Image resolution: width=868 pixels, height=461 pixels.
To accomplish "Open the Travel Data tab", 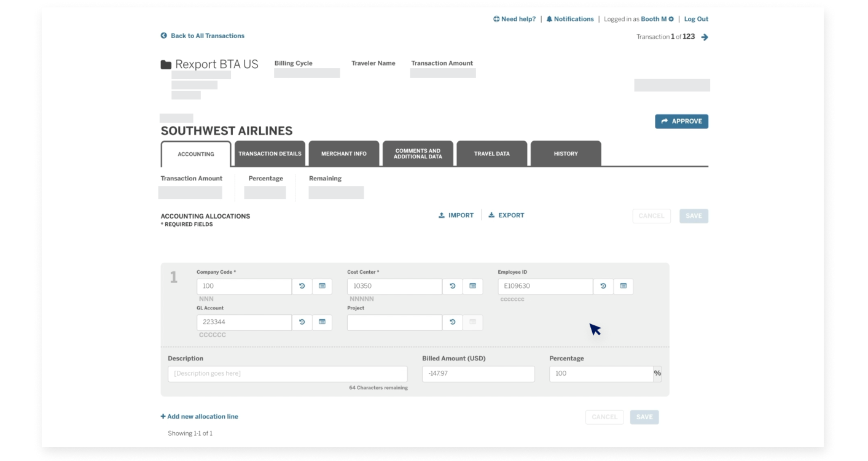I will pos(491,153).
